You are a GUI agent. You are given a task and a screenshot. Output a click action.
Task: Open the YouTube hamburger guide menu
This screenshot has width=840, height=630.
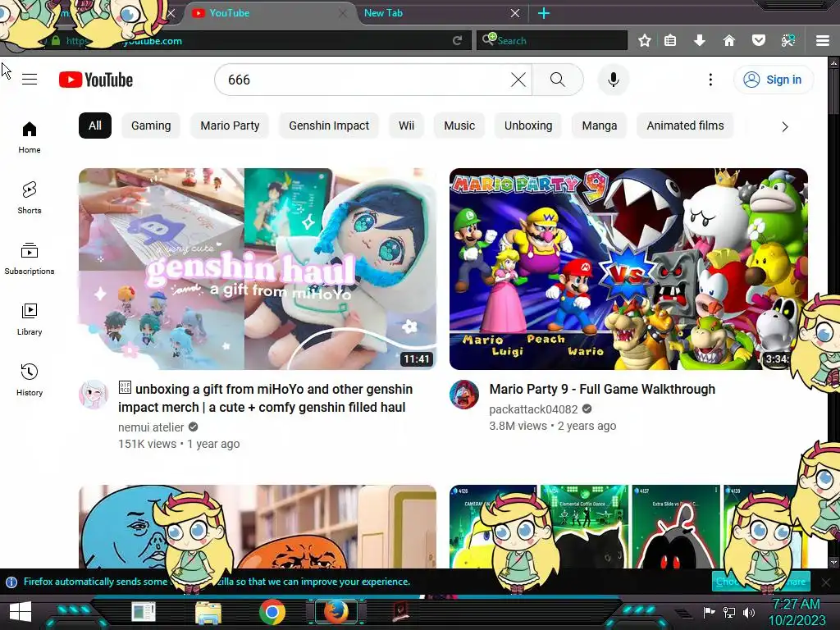tap(30, 80)
